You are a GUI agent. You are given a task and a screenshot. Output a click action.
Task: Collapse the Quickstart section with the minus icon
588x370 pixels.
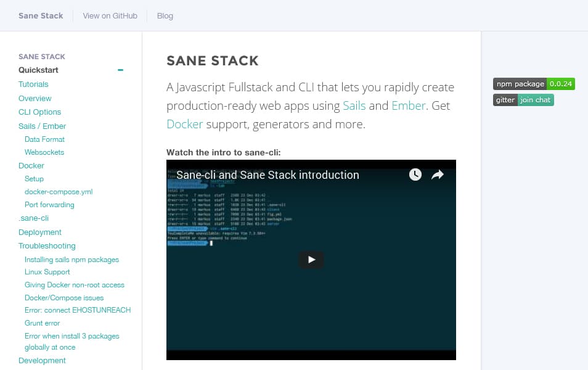pyautogui.click(x=120, y=70)
